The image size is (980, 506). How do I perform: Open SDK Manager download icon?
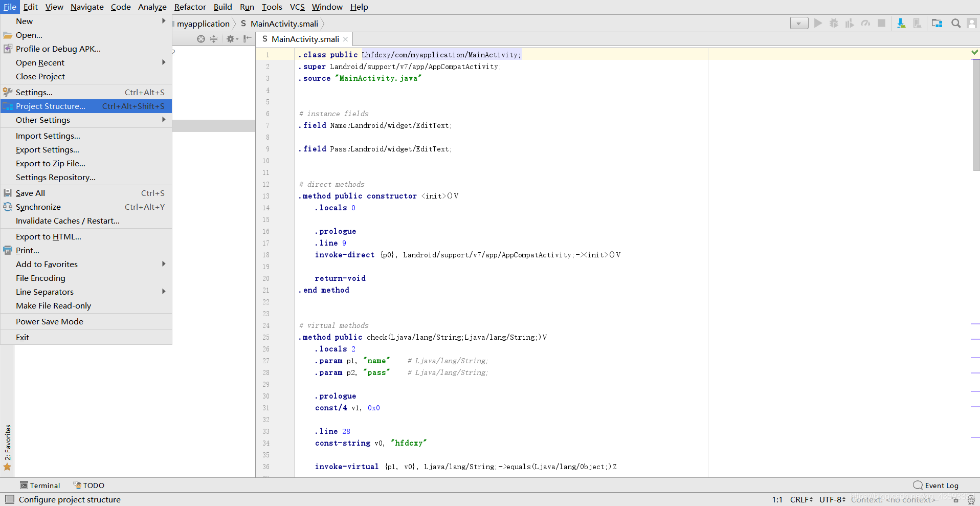tap(901, 23)
